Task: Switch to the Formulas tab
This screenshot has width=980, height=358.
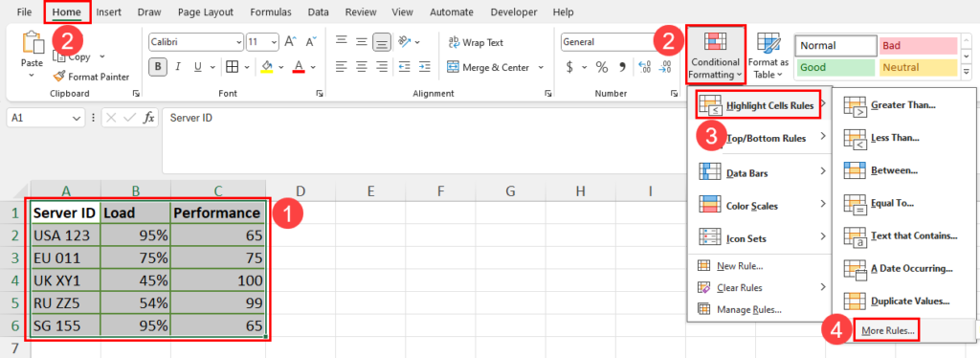Action: coord(271,11)
